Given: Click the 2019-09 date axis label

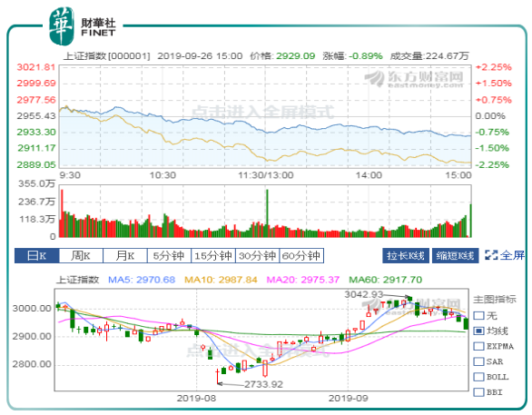Looking at the screenshot, I should click(x=348, y=399).
